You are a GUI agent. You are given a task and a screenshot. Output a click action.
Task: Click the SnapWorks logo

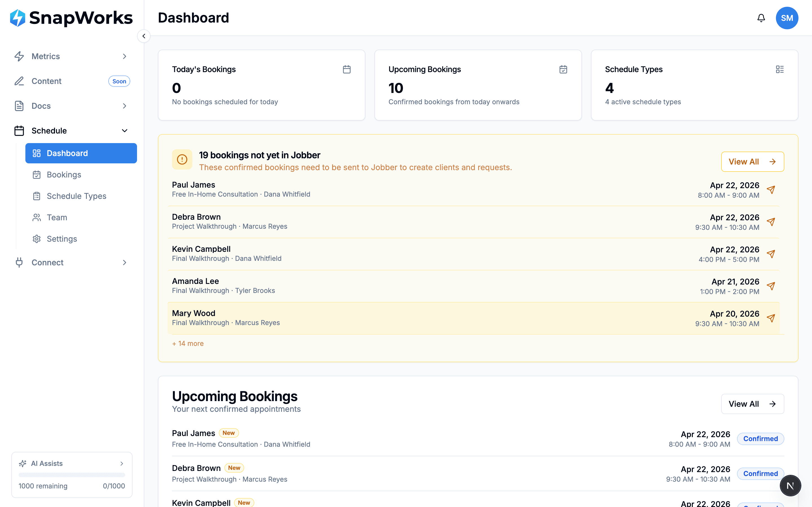(71, 18)
